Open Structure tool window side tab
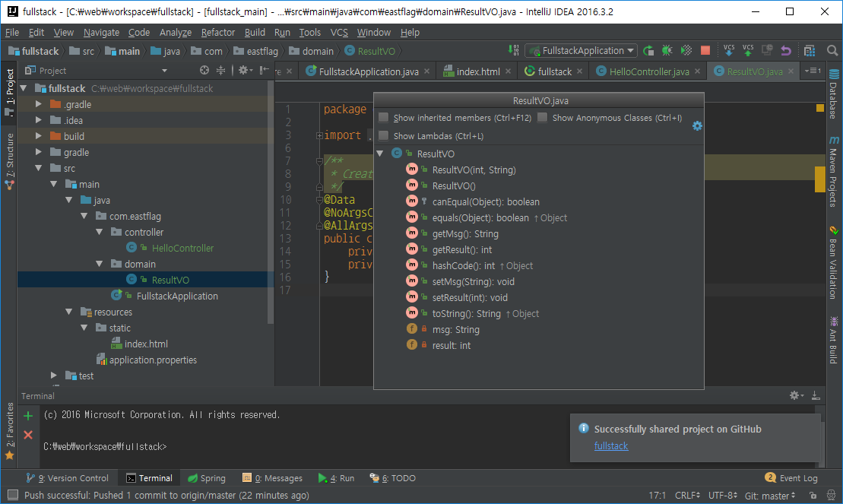 point(10,161)
